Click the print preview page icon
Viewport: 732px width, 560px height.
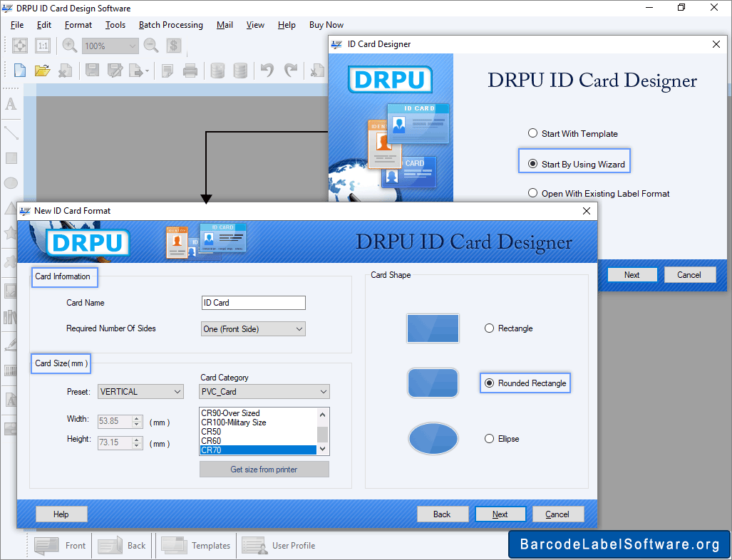167,71
